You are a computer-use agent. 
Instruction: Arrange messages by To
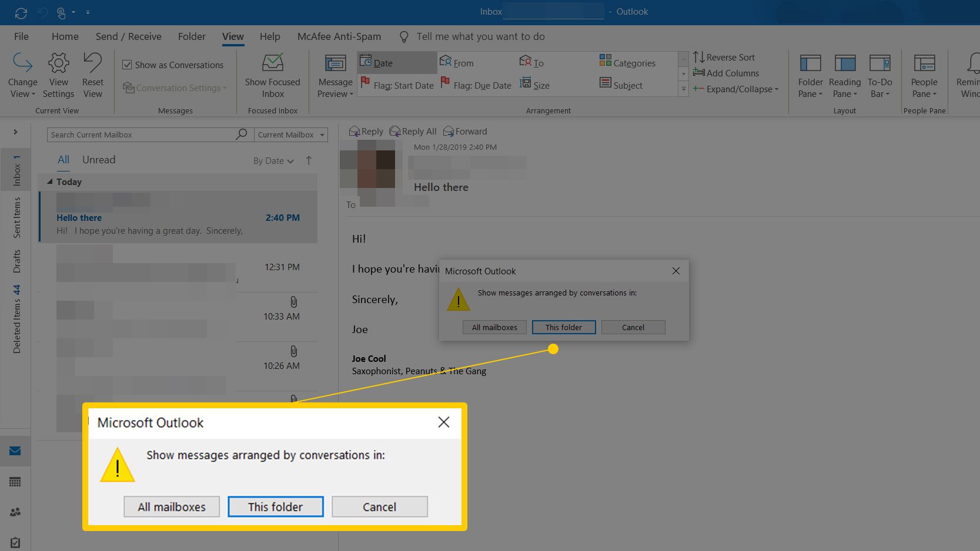(532, 62)
